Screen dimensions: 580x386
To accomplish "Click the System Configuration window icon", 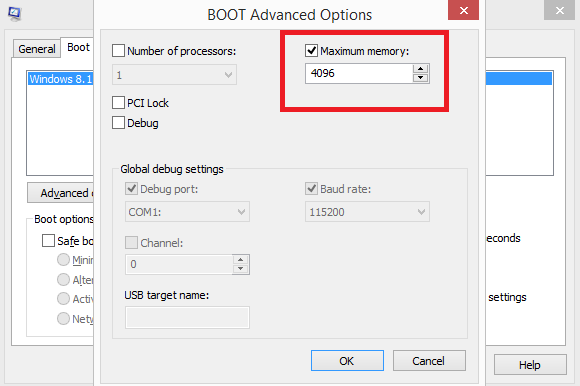I will tap(14, 14).
